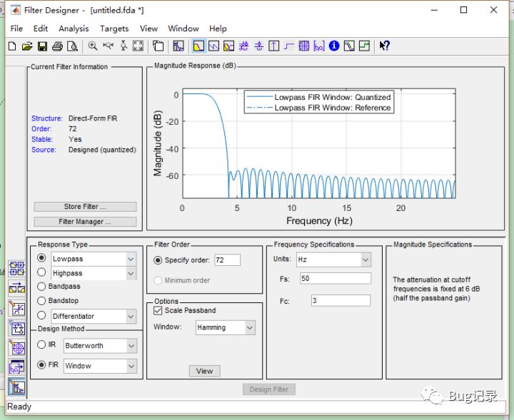The width and height of the screenshot is (514, 420).
Task: Click the Fs sampling frequency input field
Action: pos(336,278)
